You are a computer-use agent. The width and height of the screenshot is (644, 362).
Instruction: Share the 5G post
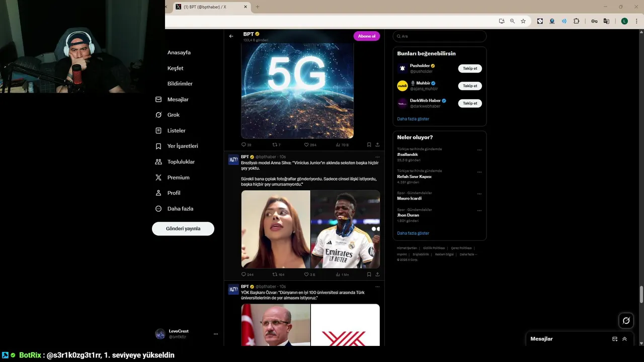(377, 145)
